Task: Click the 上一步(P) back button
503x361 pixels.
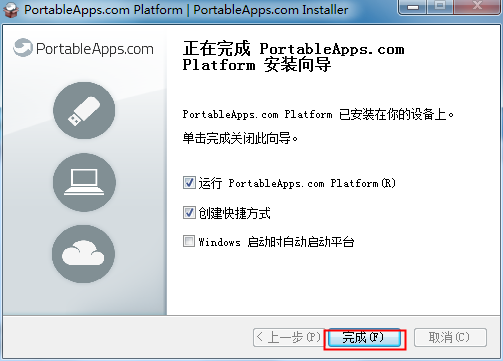Action: 289,338
